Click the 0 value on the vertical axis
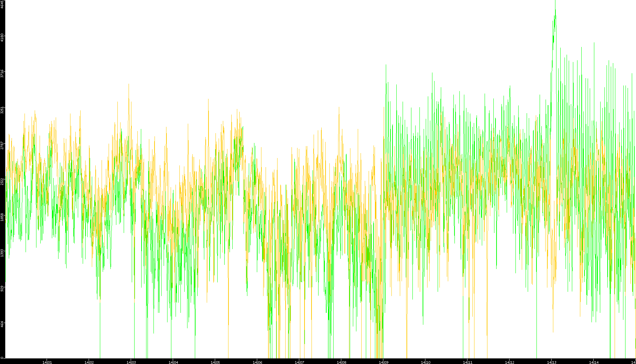636x364 pixels. (2, 357)
